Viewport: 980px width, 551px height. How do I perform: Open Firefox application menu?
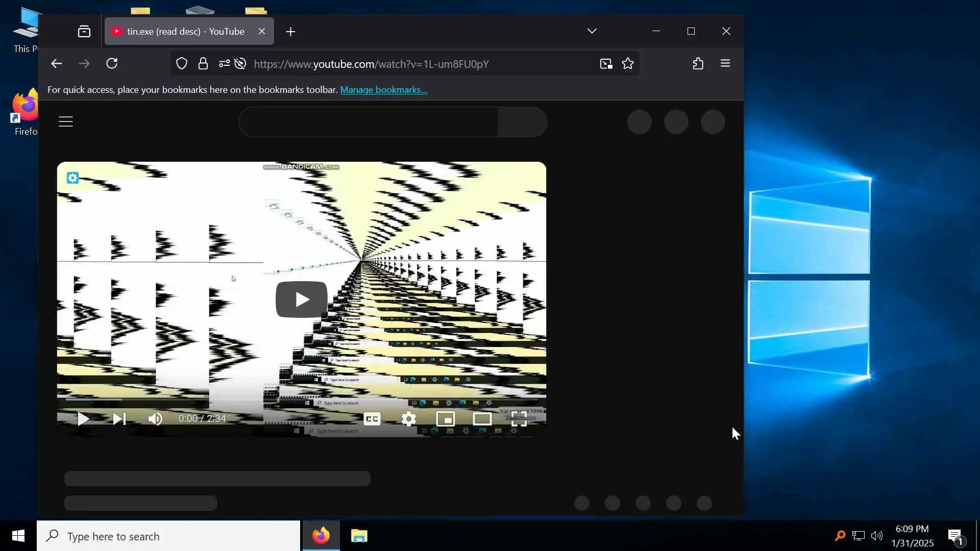click(x=725, y=64)
